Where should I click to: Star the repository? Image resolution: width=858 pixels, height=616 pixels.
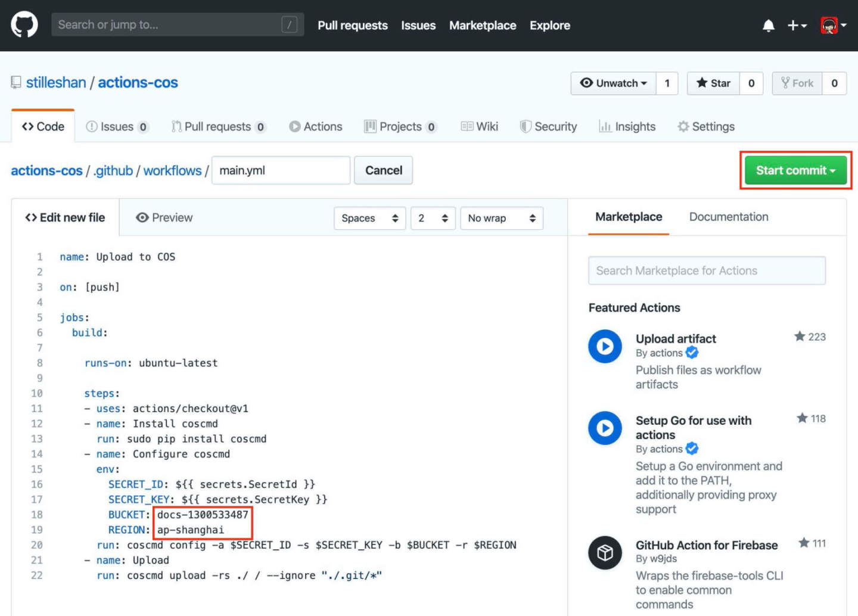[x=713, y=83]
